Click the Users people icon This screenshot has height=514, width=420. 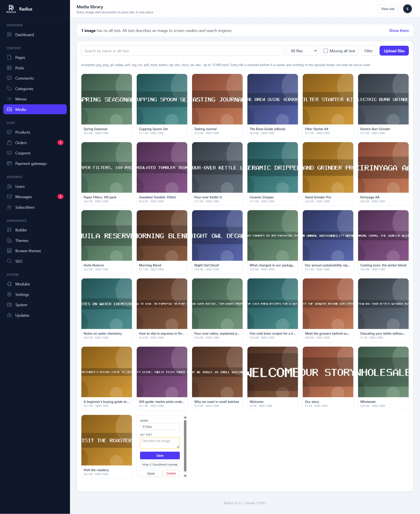(x=9, y=186)
